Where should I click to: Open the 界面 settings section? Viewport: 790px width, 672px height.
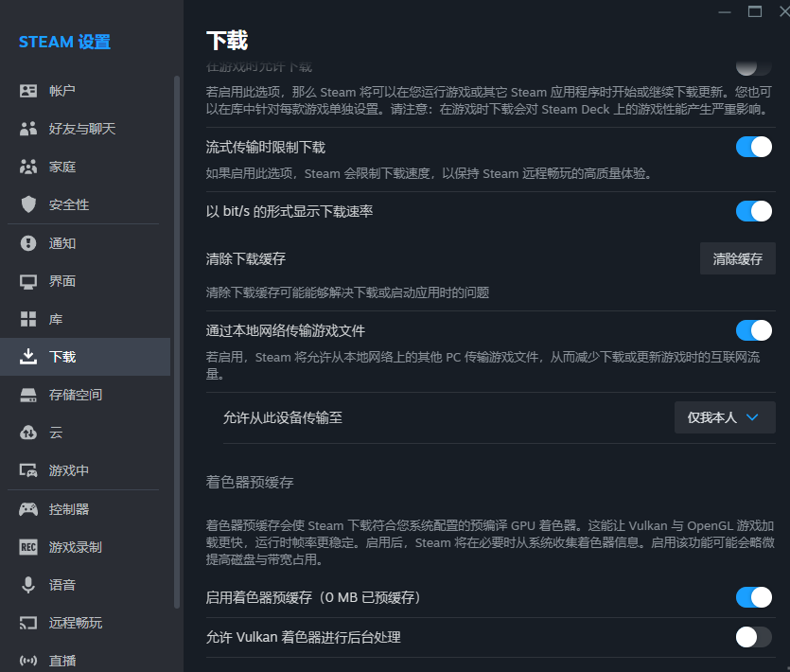pyautogui.click(x=85, y=281)
